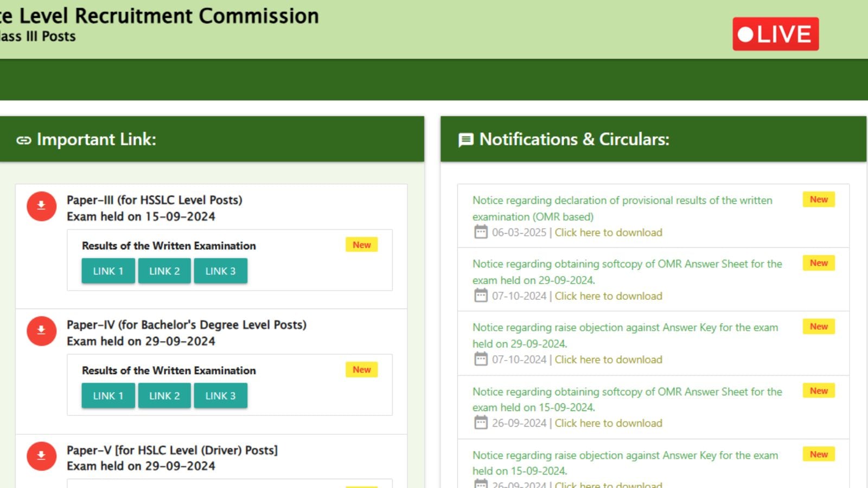Open Answer Key objection notice for 15-09-2024 exam
868x488 pixels.
tap(625, 455)
